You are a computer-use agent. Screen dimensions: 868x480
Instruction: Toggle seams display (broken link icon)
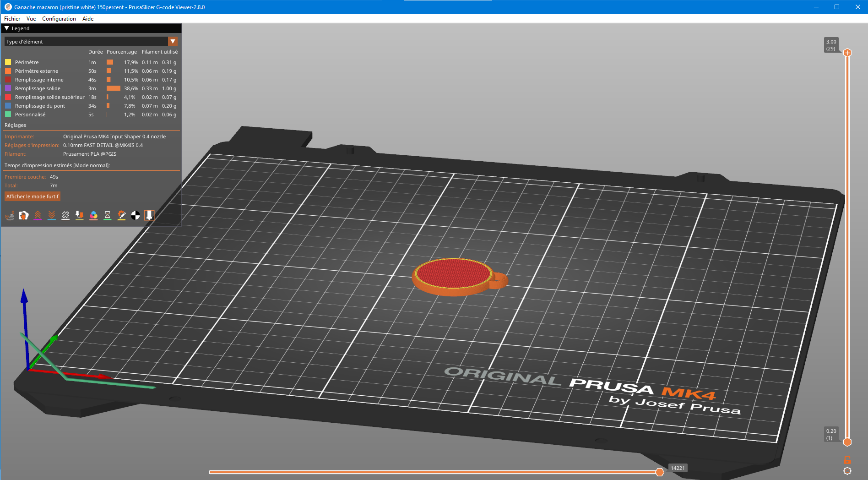tap(65, 215)
